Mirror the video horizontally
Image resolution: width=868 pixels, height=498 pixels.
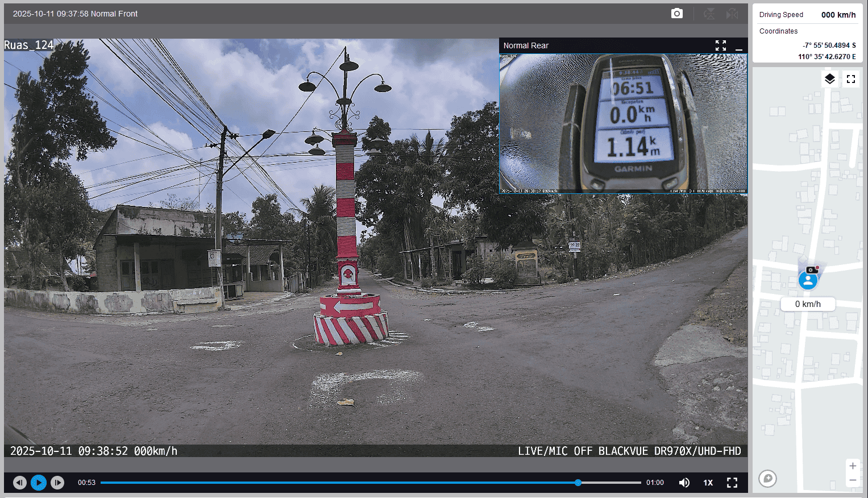pos(732,14)
